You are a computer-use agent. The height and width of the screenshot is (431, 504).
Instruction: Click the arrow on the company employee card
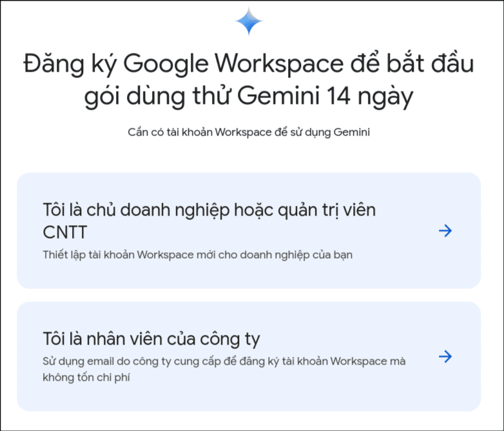(x=445, y=356)
